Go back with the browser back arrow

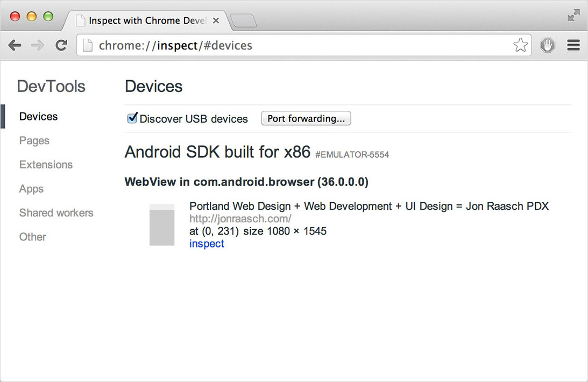tap(15, 45)
